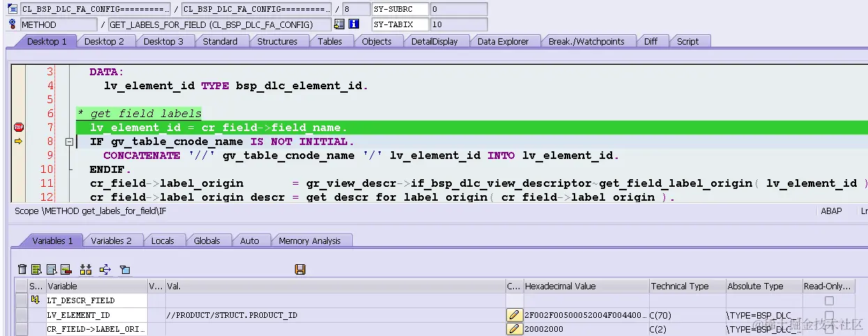The width and height of the screenshot is (868, 336).
Task: Click the Val. column header
Action: (335, 286)
